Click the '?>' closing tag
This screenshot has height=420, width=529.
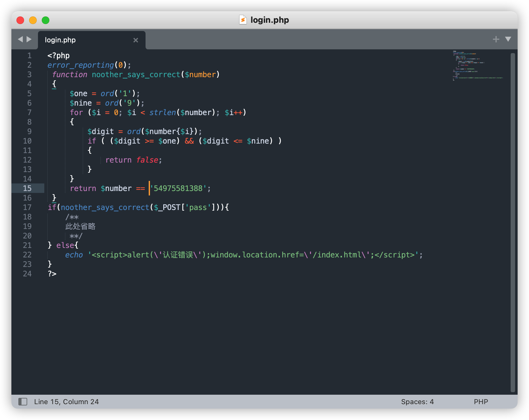[52, 274]
